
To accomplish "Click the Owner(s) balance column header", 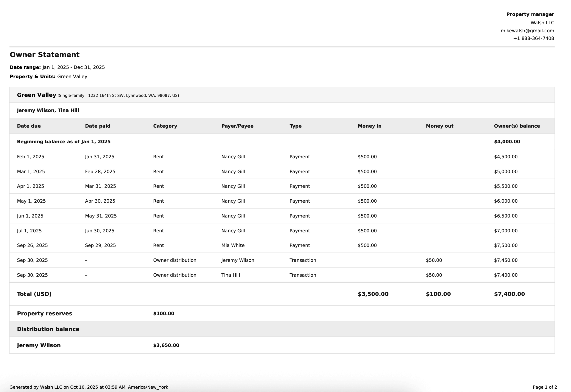I will click(517, 126).
